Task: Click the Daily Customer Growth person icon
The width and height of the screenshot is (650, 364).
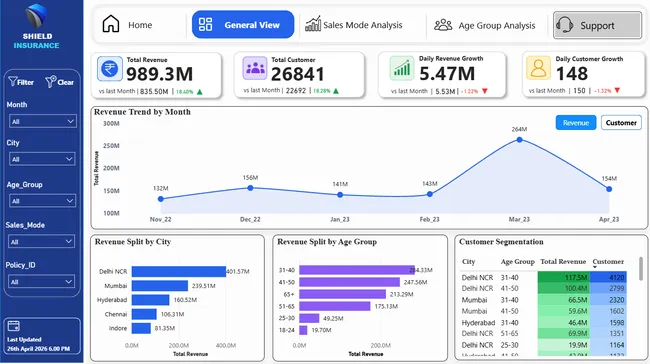Action: (538, 68)
